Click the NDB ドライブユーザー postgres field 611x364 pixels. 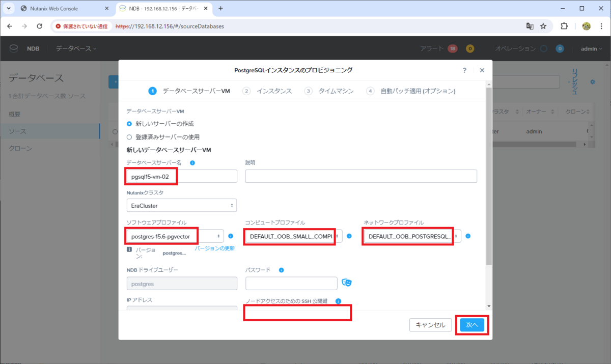click(182, 283)
